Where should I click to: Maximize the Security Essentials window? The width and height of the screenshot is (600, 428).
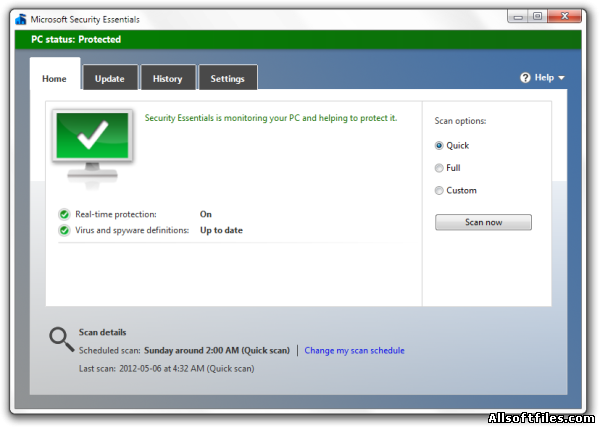click(538, 16)
